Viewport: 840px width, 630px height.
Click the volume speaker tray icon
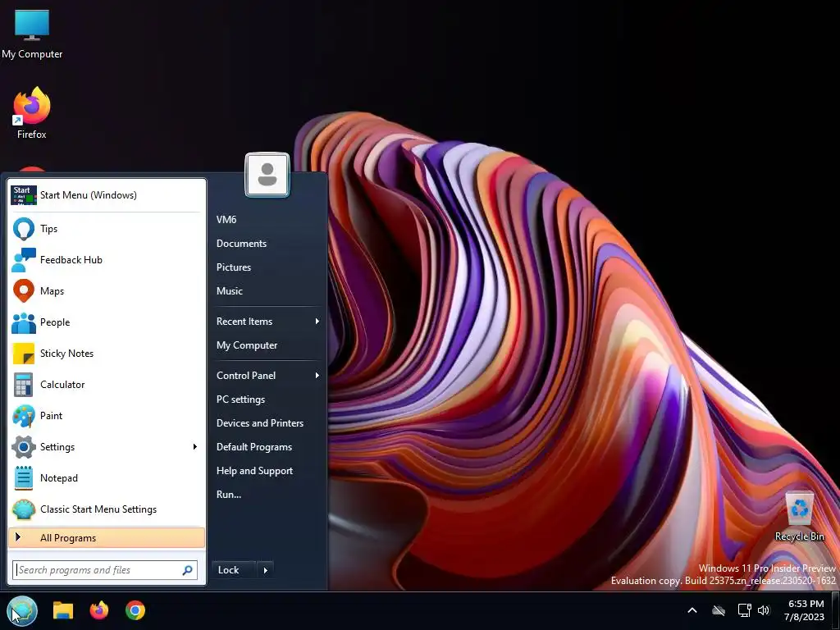pyautogui.click(x=764, y=610)
